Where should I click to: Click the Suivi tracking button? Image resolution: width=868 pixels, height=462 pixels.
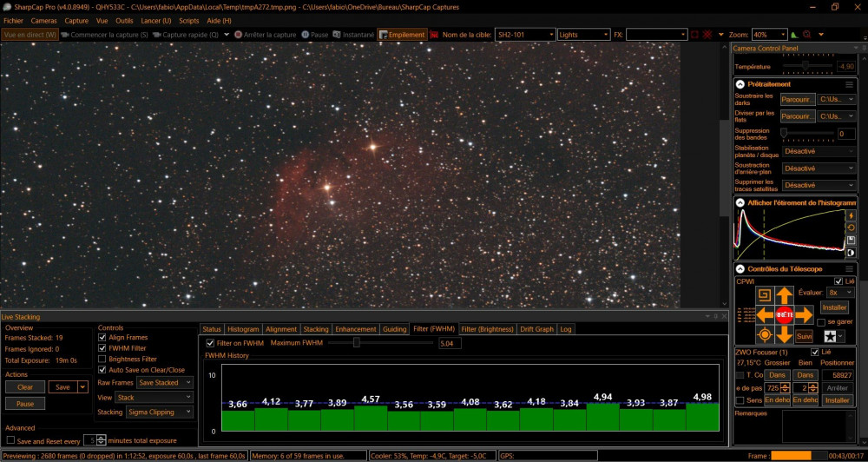click(x=803, y=336)
